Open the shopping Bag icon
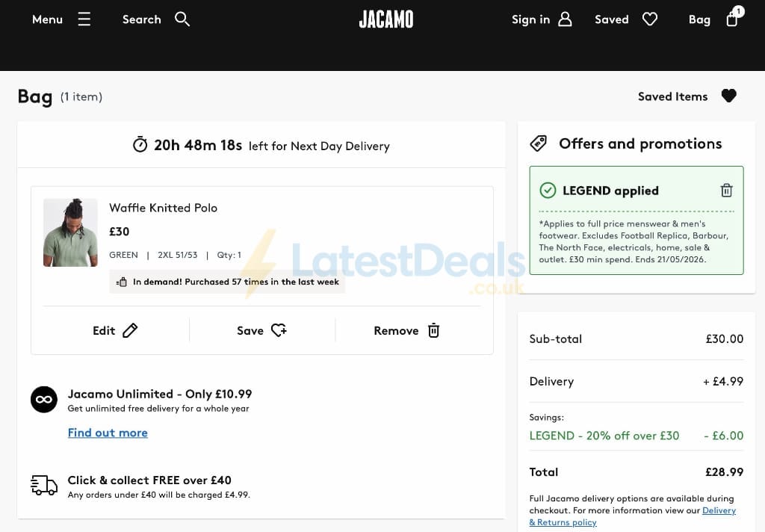This screenshot has height=532, width=765. coord(732,19)
